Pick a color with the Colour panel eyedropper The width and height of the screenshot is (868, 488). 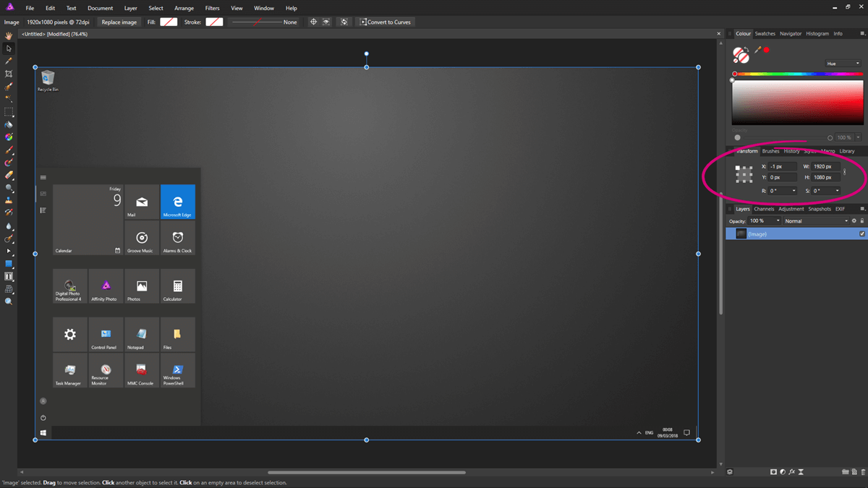tap(757, 49)
